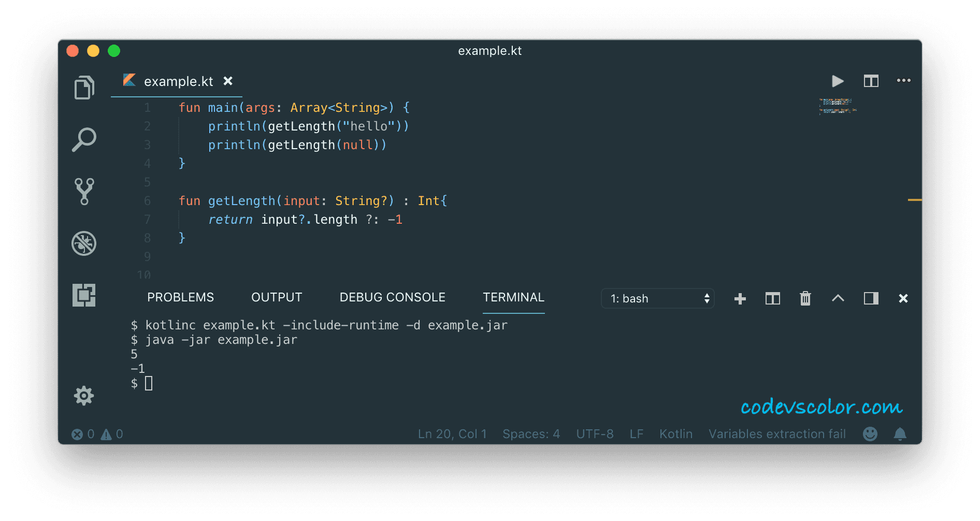
Task: Click the green zoom window button
Action: [x=114, y=51]
